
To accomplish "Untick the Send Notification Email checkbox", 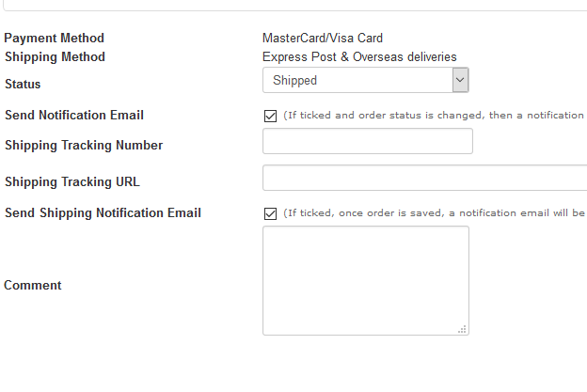I will pyautogui.click(x=270, y=116).
